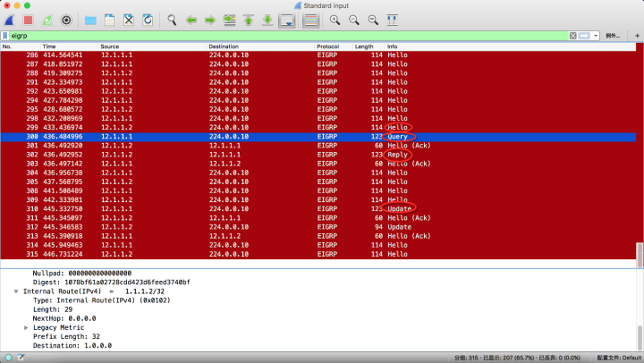Click the display filter bookmark icon
The height and width of the screenshot is (363, 644).
5,36
